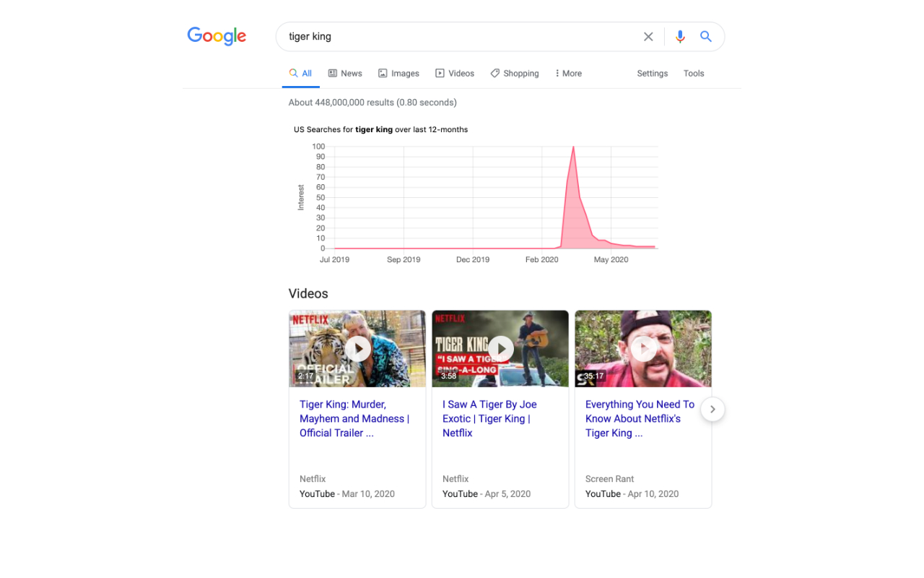Click the peak of the interest chart
The image size is (924, 578).
[573, 147]
